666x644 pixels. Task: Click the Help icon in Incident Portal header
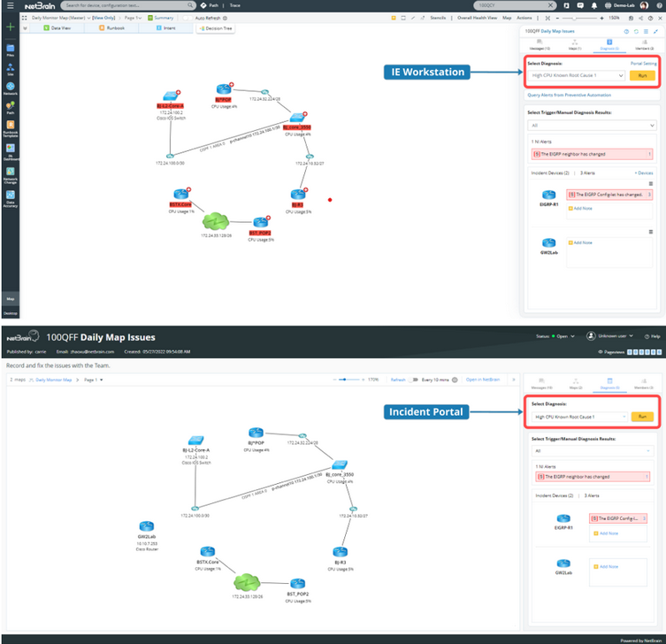pyautogui.click(x=651, y=336)
